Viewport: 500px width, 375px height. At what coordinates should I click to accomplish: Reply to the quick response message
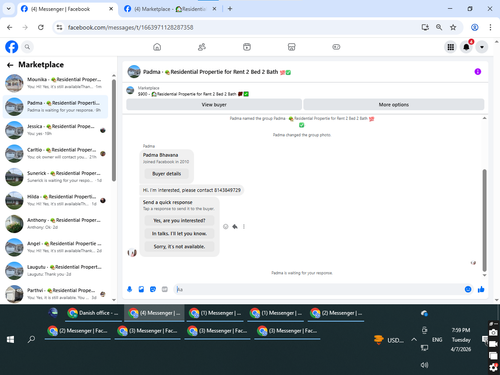235,227
